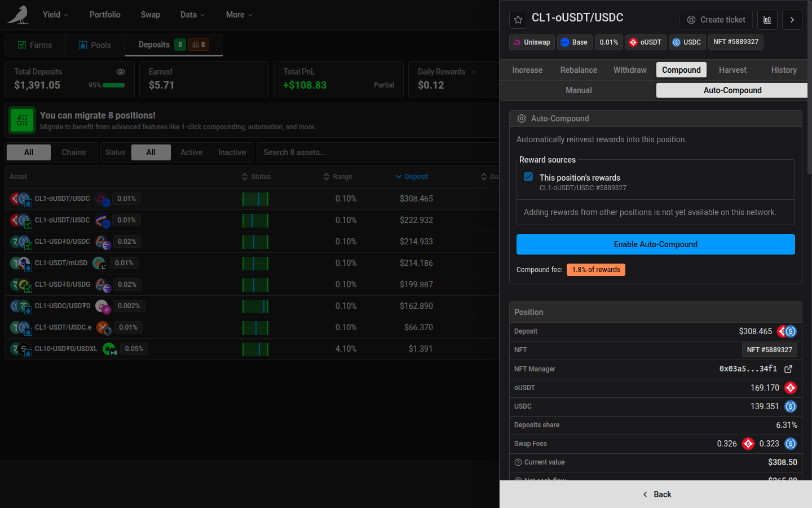812x508 pixels.
Task: Select the Auto-Compound mode toggle
Action: coord(732,90)
